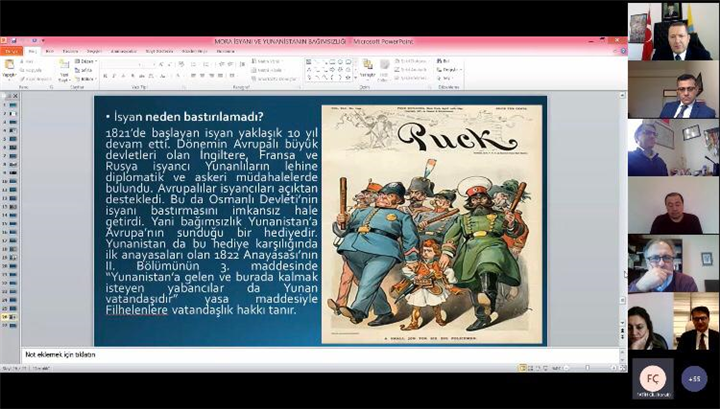The image size is (720, 409).
Task: Toggle Align Text Right
Action: pyautogui.click(x=212, y=76)
